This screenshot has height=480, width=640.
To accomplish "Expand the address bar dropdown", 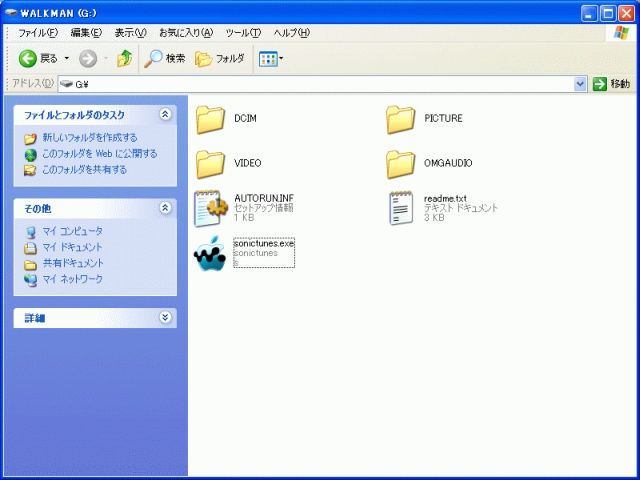I will click(x=580, y=84).
